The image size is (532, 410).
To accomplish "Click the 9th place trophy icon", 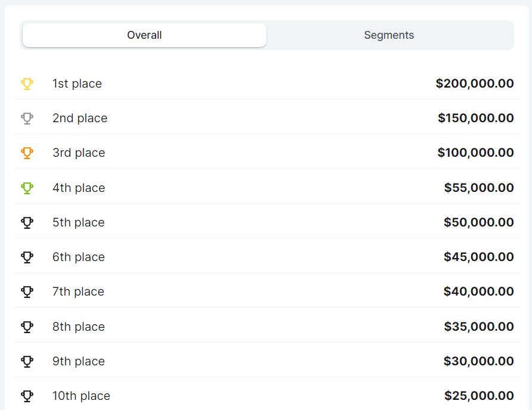I will tap(27, 361).
